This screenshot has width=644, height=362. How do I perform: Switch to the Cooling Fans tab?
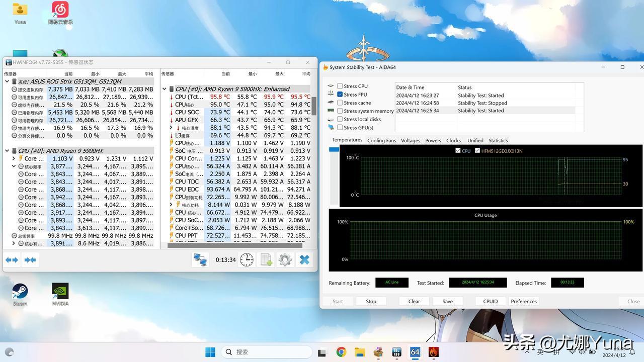tap(381, 141)
